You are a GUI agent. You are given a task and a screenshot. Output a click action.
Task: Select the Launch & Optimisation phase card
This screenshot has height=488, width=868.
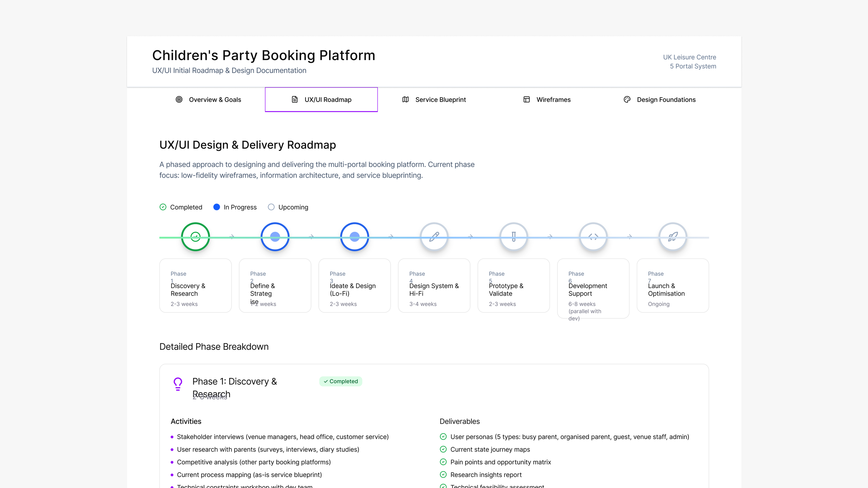point(673,285)
